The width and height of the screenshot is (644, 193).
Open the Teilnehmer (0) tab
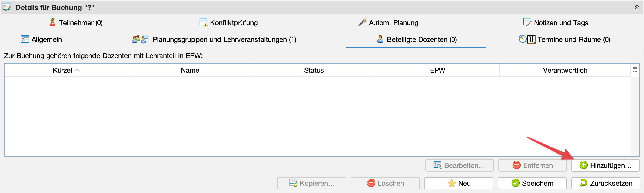tap(76, 23)
